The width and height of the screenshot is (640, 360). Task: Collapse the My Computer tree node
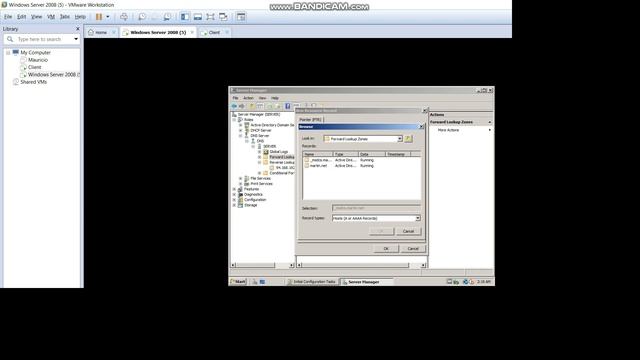(x=8, y=53)
